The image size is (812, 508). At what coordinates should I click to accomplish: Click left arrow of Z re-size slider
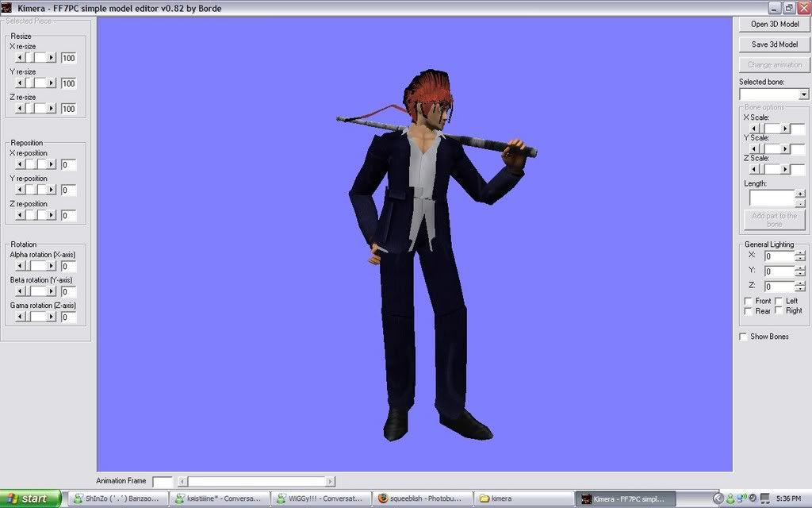(20, 108)
